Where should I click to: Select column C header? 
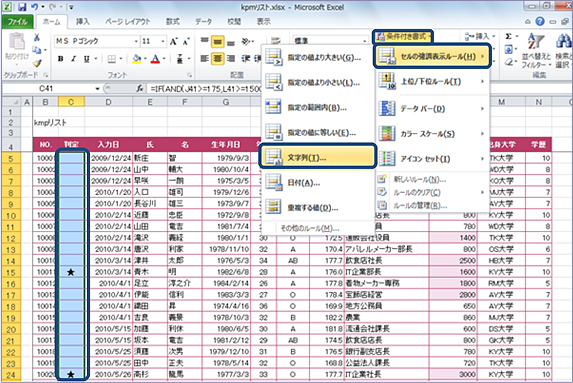click(x=71, y=102)
